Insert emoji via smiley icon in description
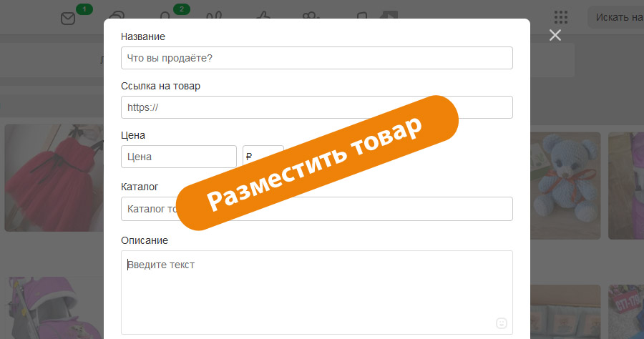Screen dimensions: 644x339 [502, 323]
